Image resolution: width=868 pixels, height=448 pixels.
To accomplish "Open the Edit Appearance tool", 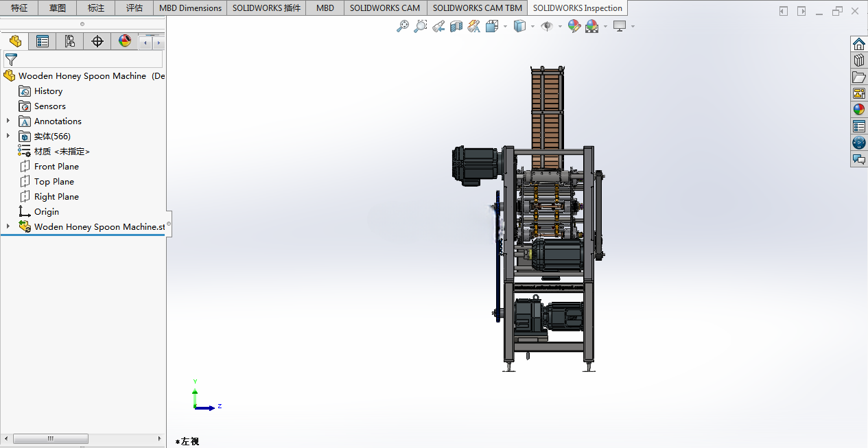I will point(574,26).
